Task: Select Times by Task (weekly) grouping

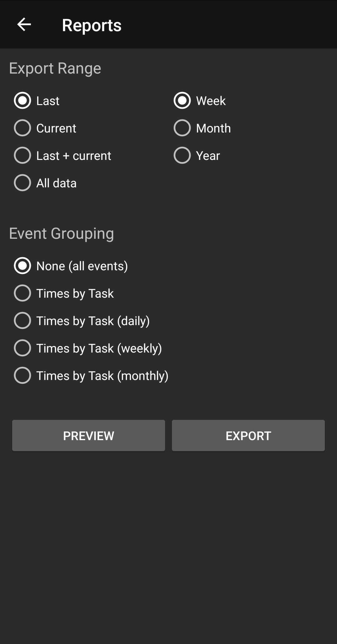Action: coord(22,348)
